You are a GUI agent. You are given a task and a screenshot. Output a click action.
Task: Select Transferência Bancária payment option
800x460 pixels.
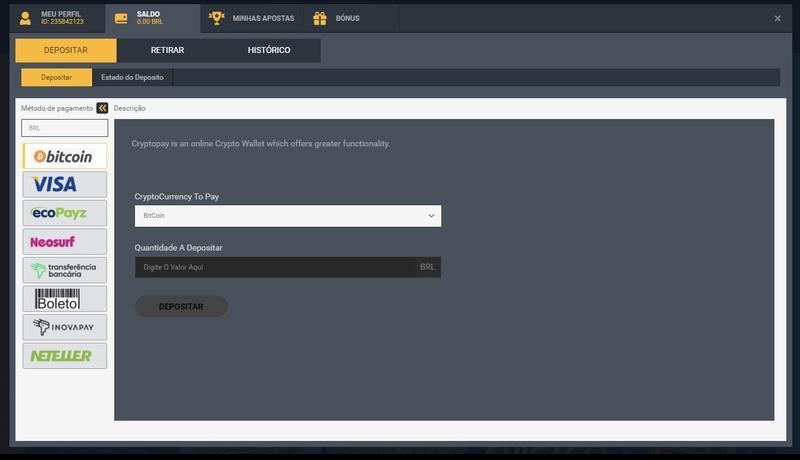(64, 270)
